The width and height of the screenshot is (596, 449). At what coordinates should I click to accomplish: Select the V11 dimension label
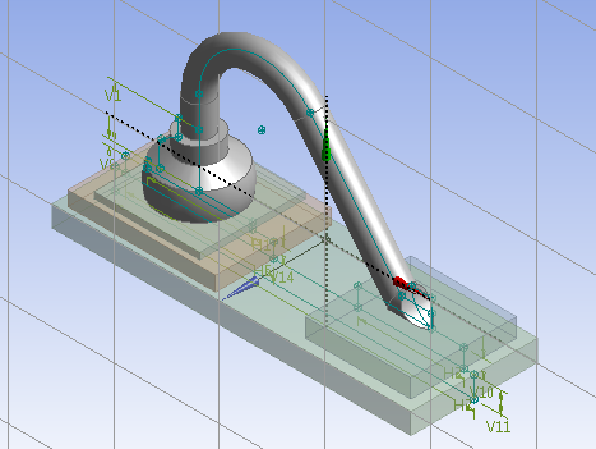click(x=498, y=427)
